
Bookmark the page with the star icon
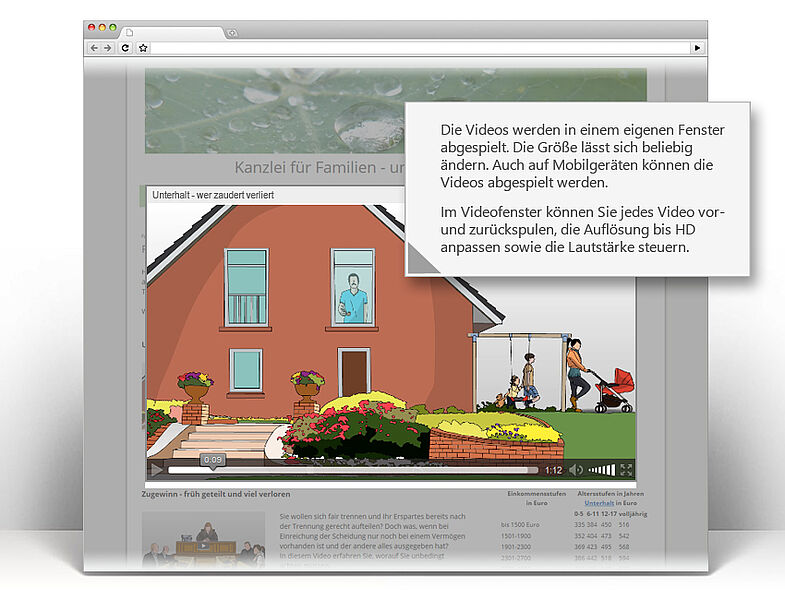pos(143,47)
